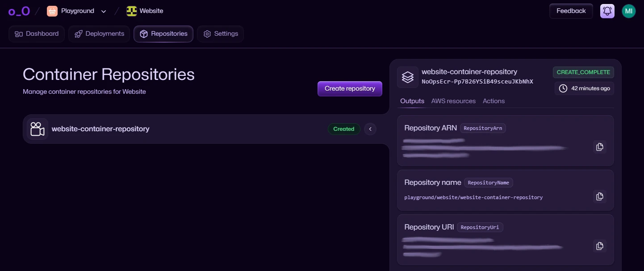Screen dimensions: 644x271
Task: Click the MI user avatar
Action: click(628, 11)
